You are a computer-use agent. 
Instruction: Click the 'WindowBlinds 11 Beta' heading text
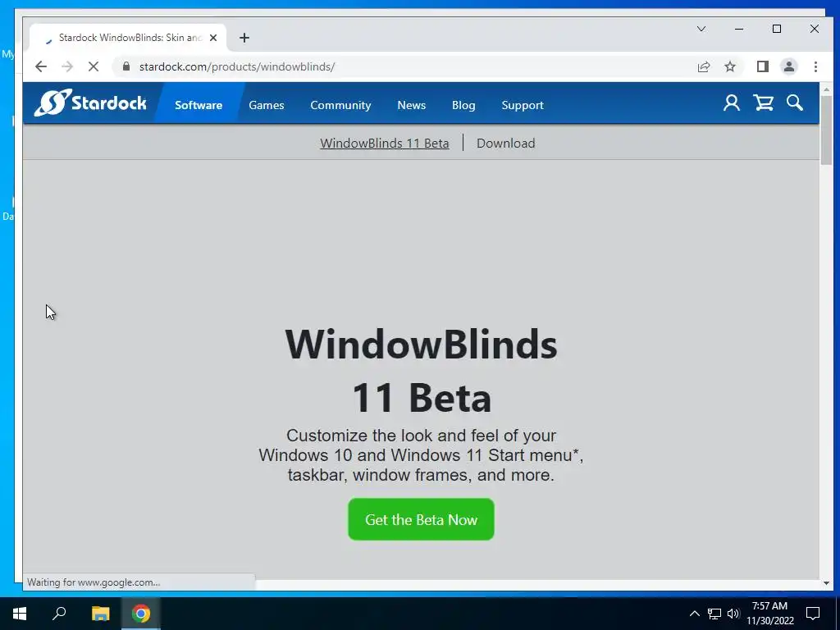(x=421, y=370)
